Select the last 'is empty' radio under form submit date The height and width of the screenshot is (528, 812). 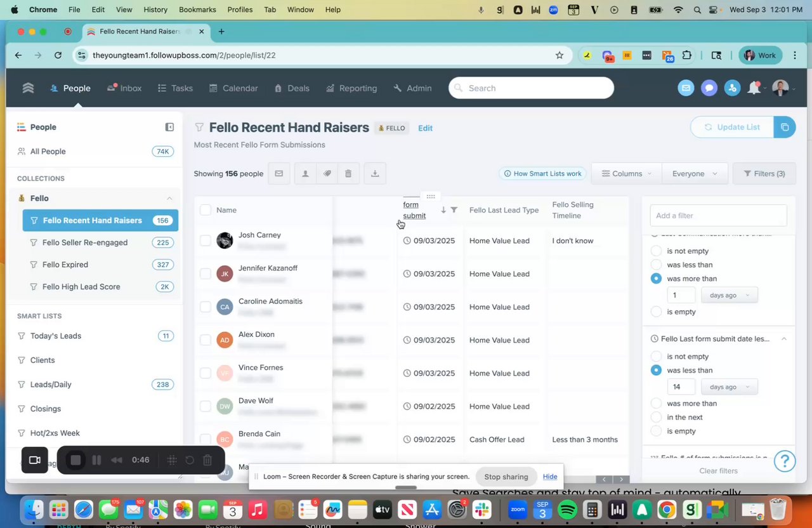[x=656, y=431]
